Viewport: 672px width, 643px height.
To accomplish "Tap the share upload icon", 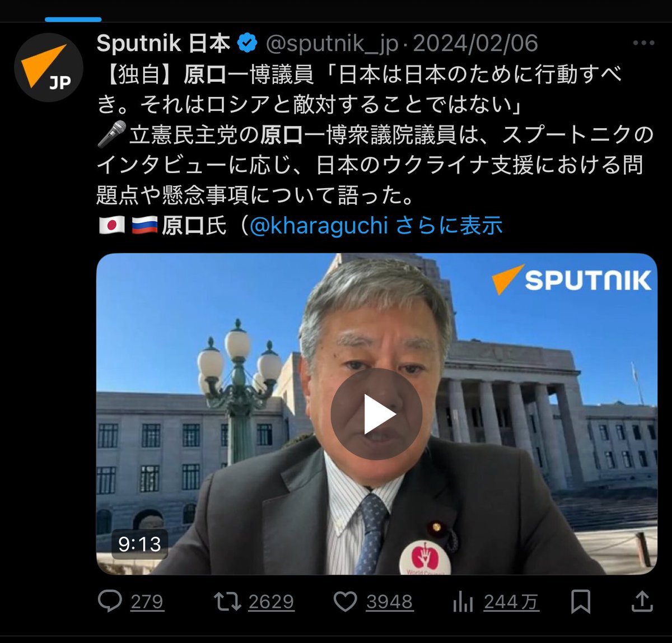I will pos(642,602).
